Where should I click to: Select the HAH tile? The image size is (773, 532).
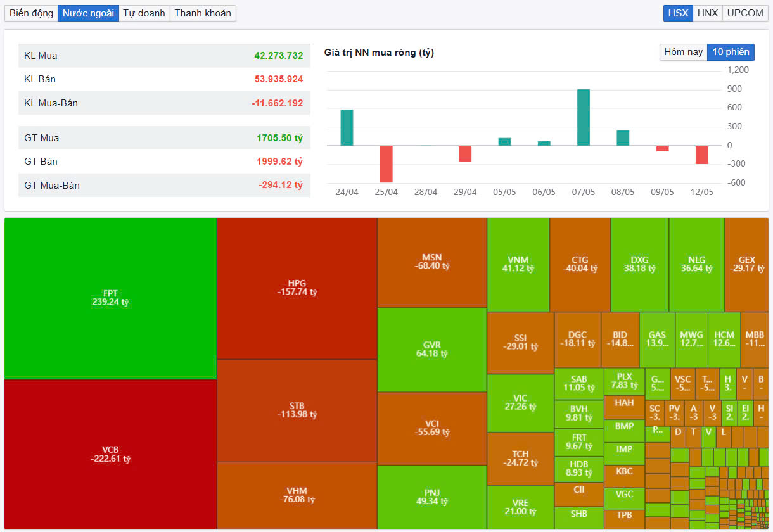point(624,407)
